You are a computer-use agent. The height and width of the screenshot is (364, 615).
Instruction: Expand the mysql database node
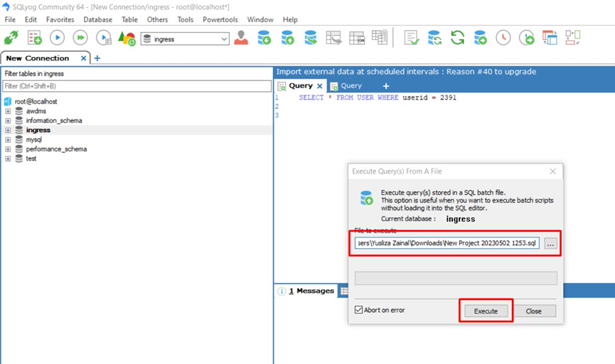click(8, 139)
